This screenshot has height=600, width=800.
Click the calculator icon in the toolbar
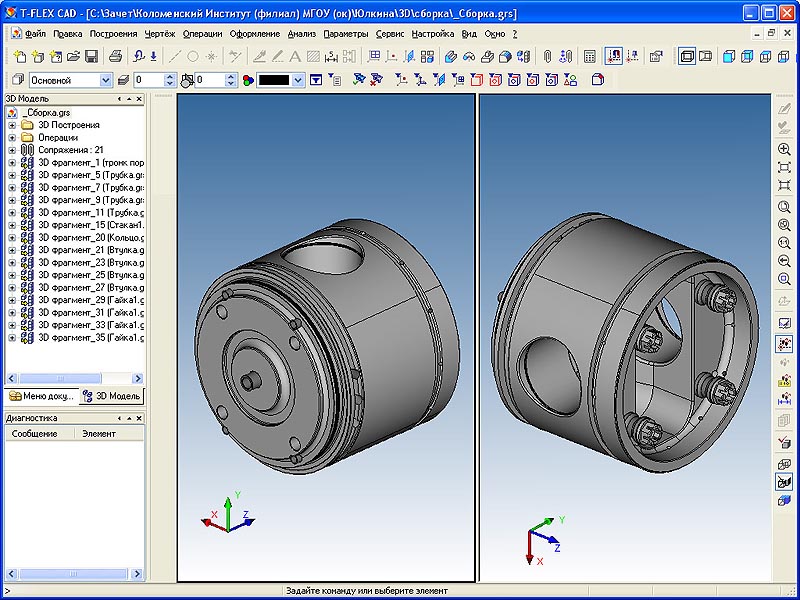pyautogui.click(x=589, y=56)
